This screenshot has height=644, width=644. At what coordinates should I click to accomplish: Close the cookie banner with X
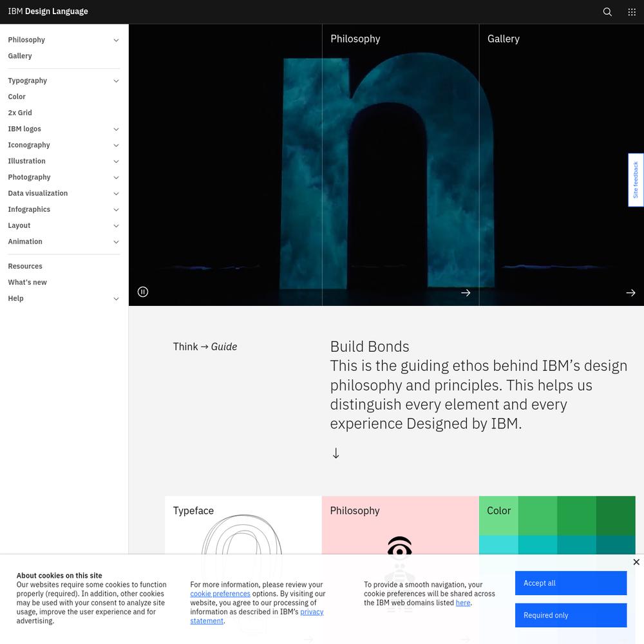[x=636, y=562]
